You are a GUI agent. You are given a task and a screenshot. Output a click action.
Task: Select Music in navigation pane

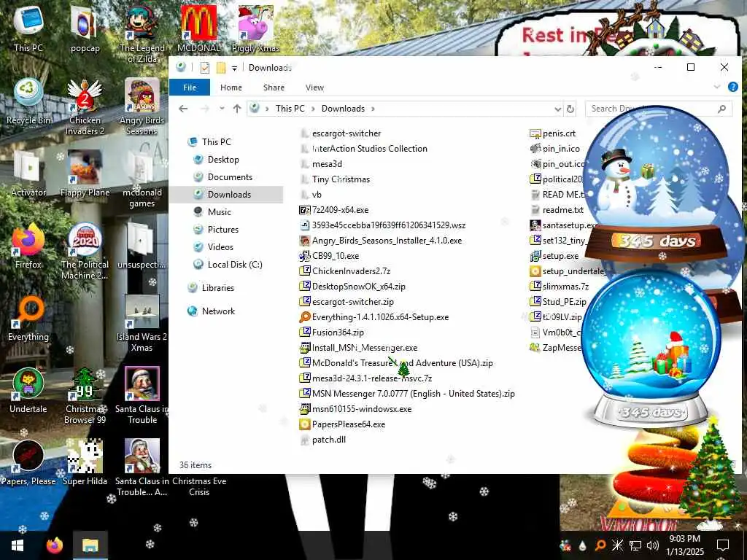point(219,212)
